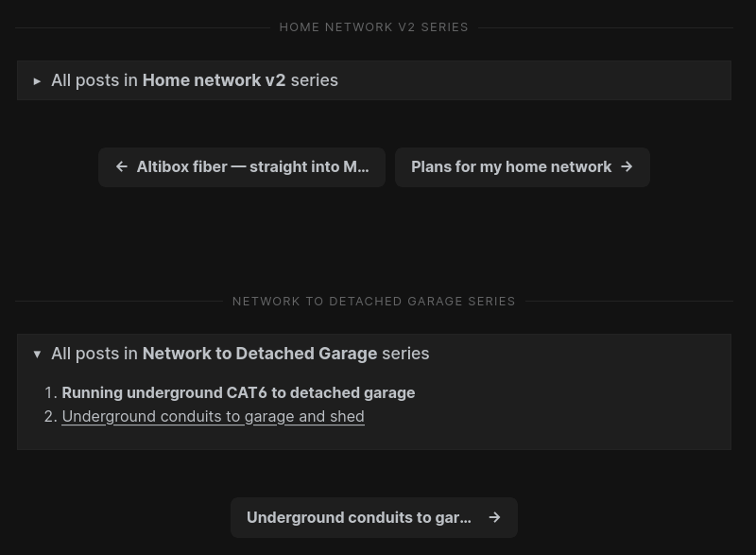Click the number 1 list marker in the Garage series
This screenshot has height=555, width=756.
point(50,392)
